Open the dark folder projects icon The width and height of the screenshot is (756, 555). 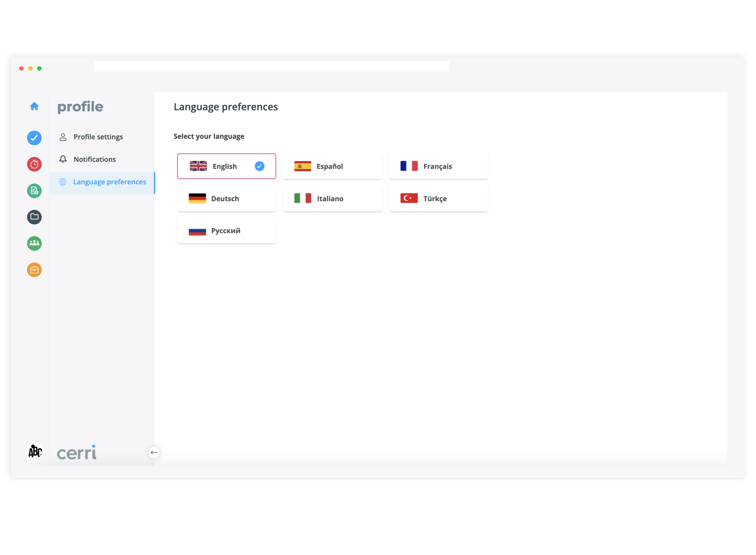coord(34,217)
